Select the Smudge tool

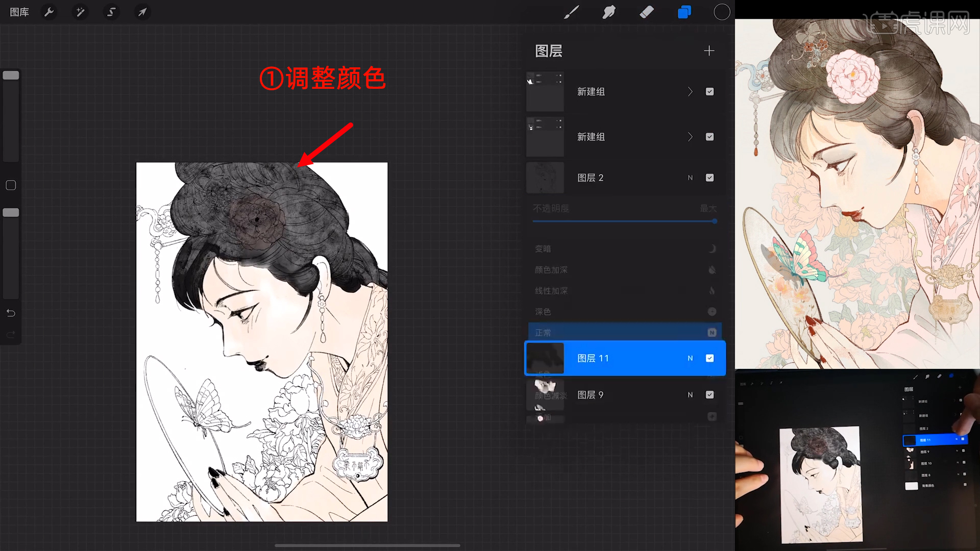pos(609,12)
